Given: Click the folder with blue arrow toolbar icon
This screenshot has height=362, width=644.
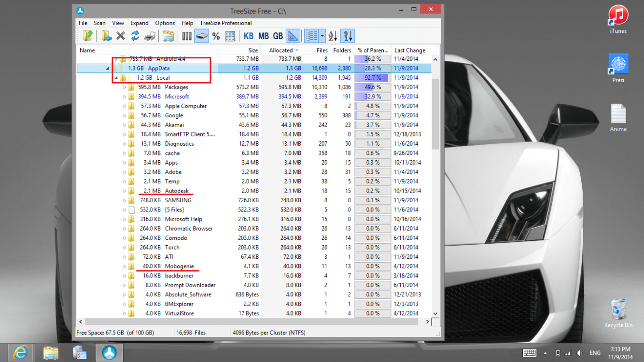Looking at the screenshot, I should click(106, 36).
